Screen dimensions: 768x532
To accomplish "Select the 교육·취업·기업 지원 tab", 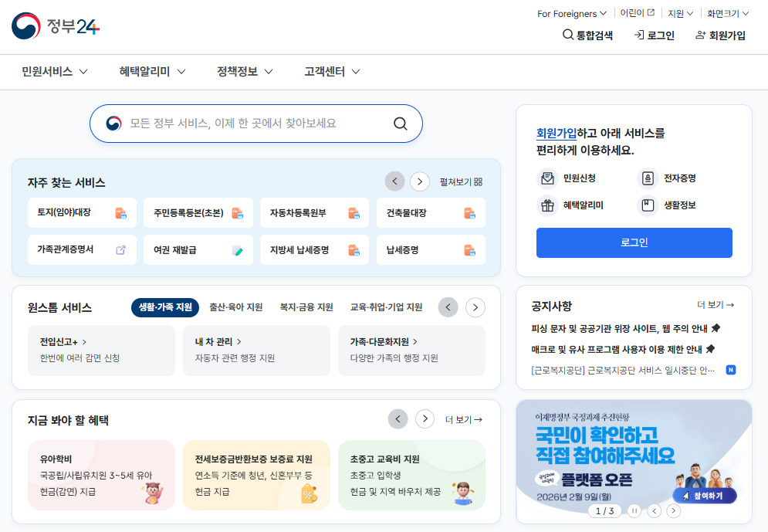I will 386,307.
